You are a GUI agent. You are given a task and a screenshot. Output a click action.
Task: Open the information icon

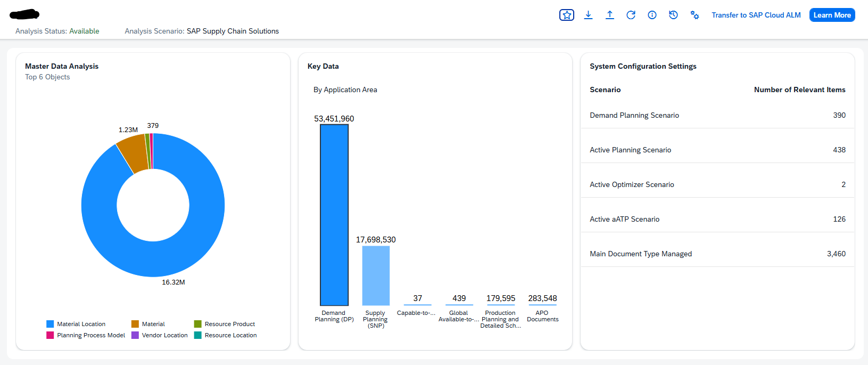(x=652, y=15)
